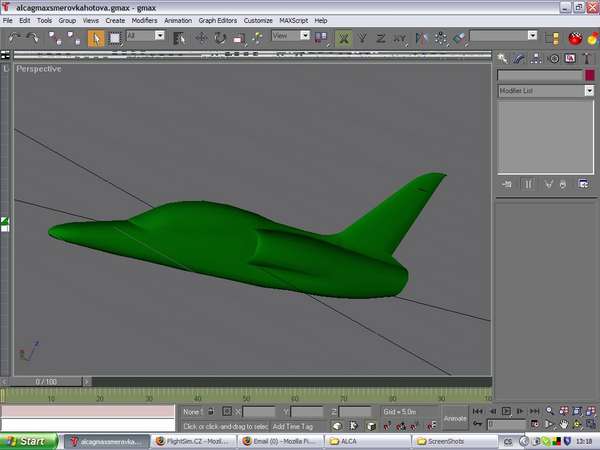Toggle absolute/offset transform type-in mode
The height and width of the screenshot is (450, 600).
coord(227,412)
